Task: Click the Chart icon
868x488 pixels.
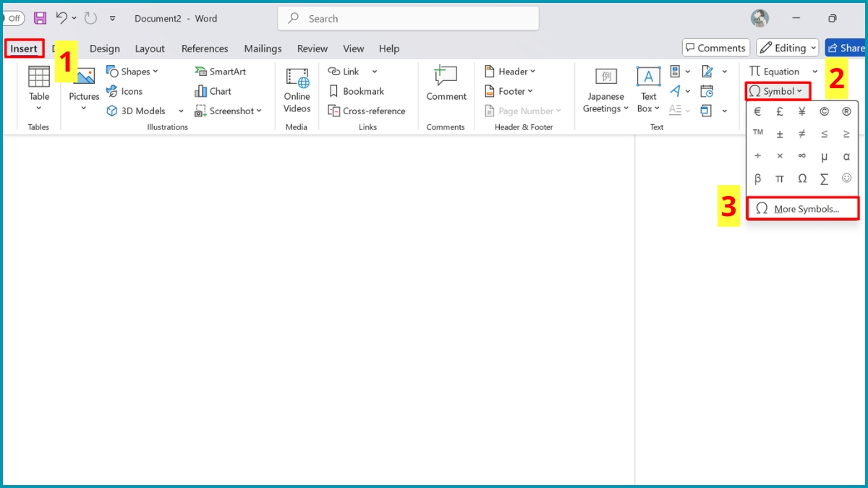Action: [213, 91]
